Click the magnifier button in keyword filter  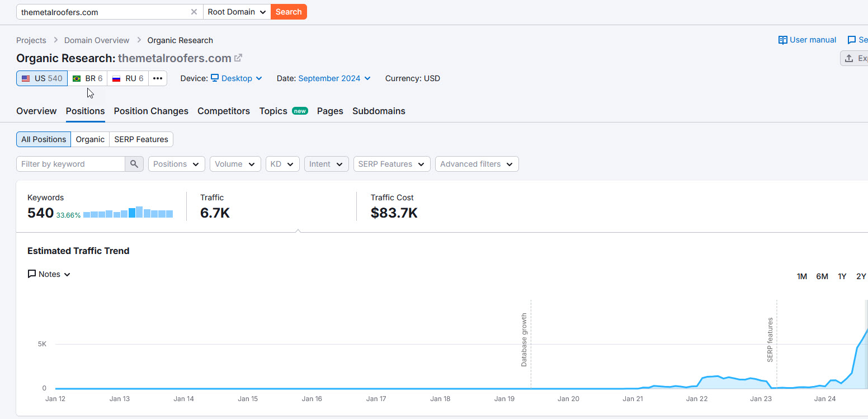pos(134,164)
